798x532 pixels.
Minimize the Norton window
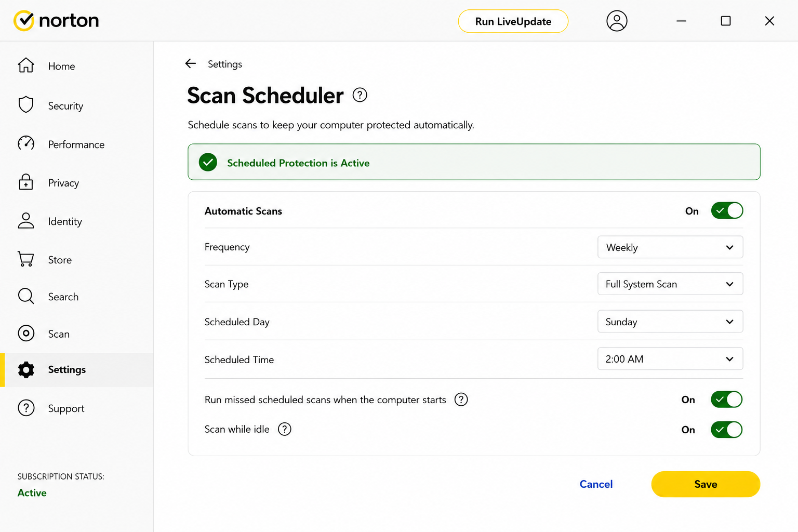tap(682, 21)
